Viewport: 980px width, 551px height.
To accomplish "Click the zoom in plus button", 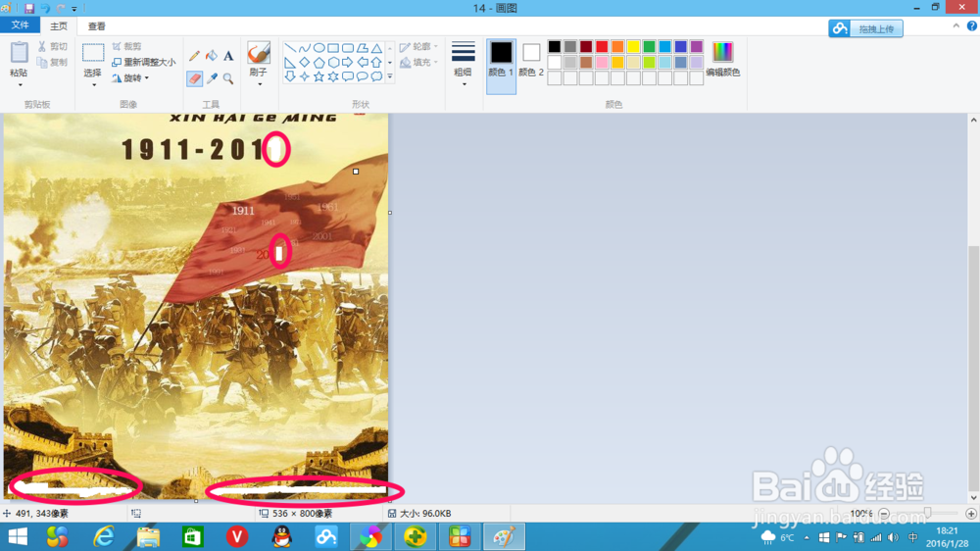I will (970, 514).
